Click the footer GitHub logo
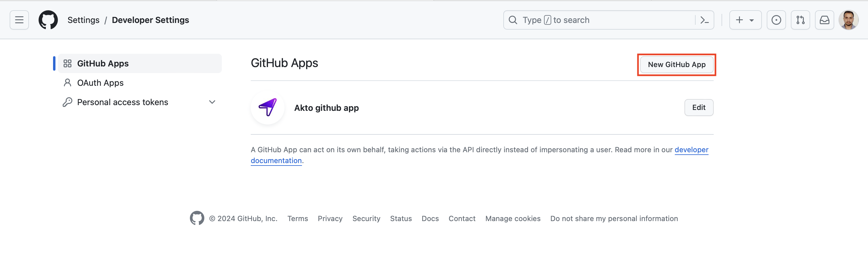Image resolution: width=868 pixels, height=267 pixels. pyautogui.click(x=197, y=218)
